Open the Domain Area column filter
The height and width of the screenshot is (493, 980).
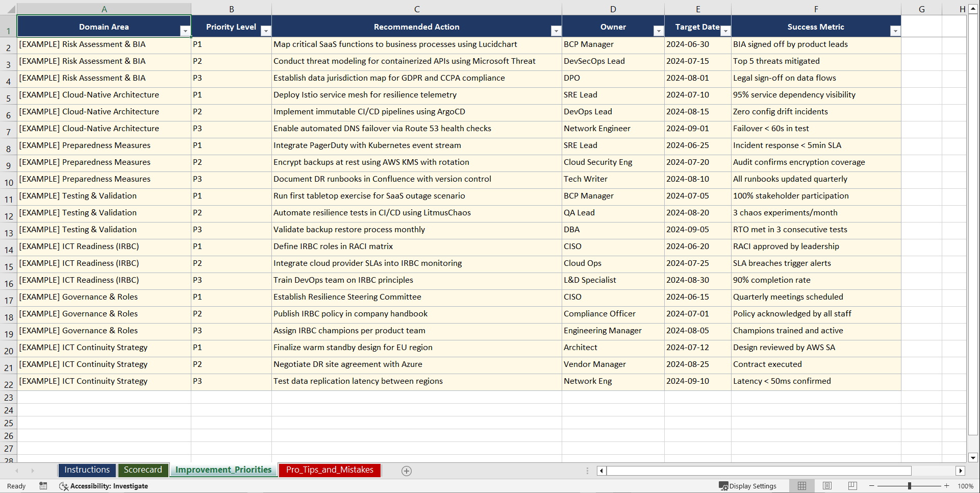coord(185,31)
